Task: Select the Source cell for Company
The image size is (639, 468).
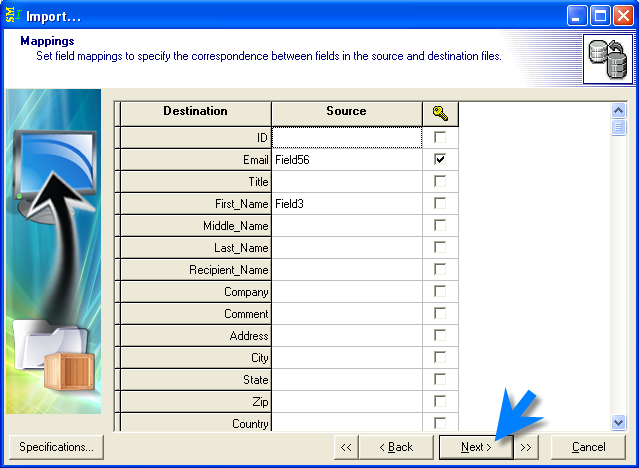Action: click(347, 291)
